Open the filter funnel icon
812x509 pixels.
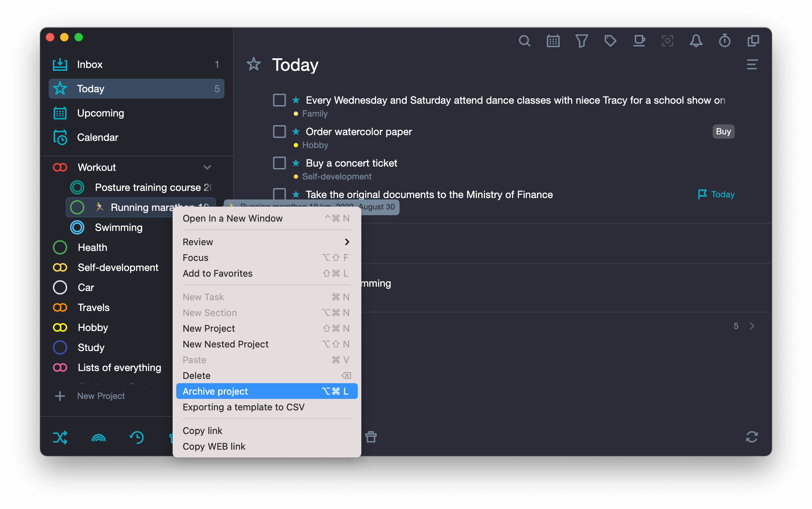pyautogui.click(x=581, y=41)
